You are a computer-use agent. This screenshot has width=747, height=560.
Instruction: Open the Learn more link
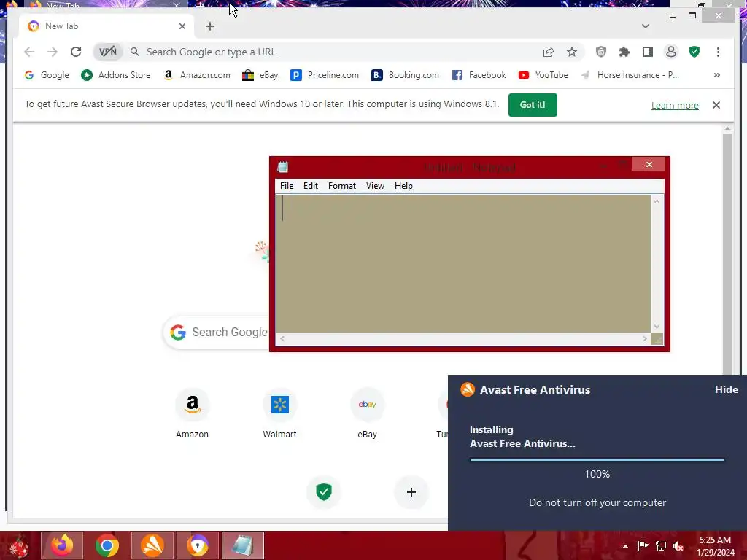coord(675,105)
